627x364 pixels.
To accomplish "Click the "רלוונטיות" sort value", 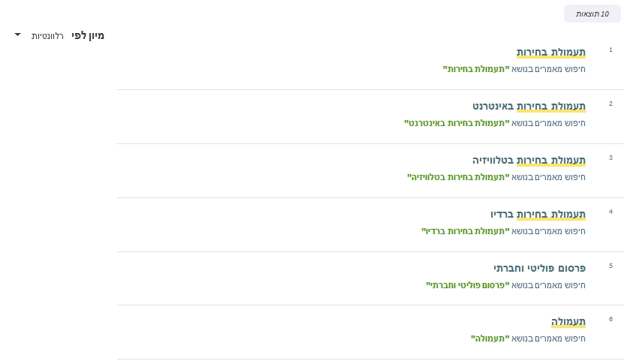I will (x=47, y=36).
